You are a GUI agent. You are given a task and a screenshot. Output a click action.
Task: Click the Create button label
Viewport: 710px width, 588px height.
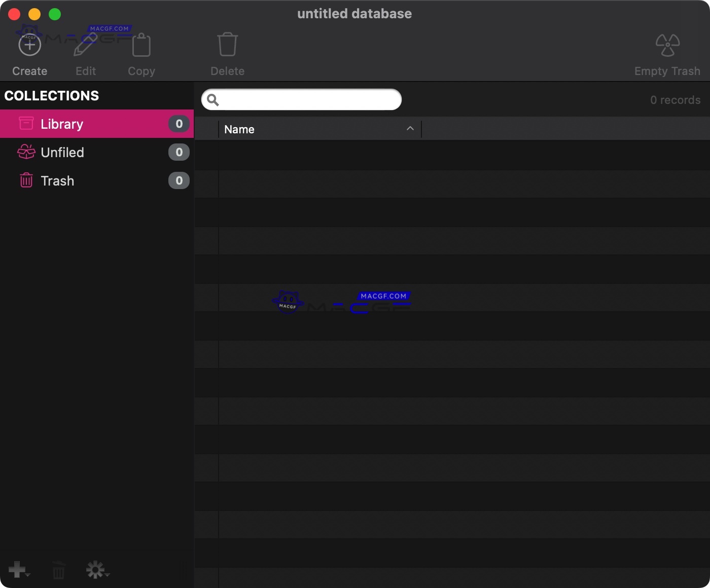pos(29,70)
